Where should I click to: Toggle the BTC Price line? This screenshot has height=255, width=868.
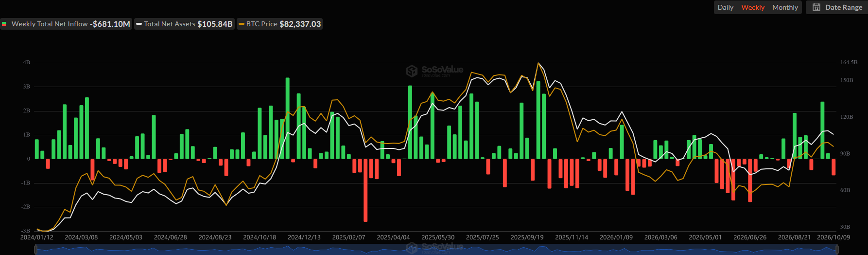pos(279,24)
